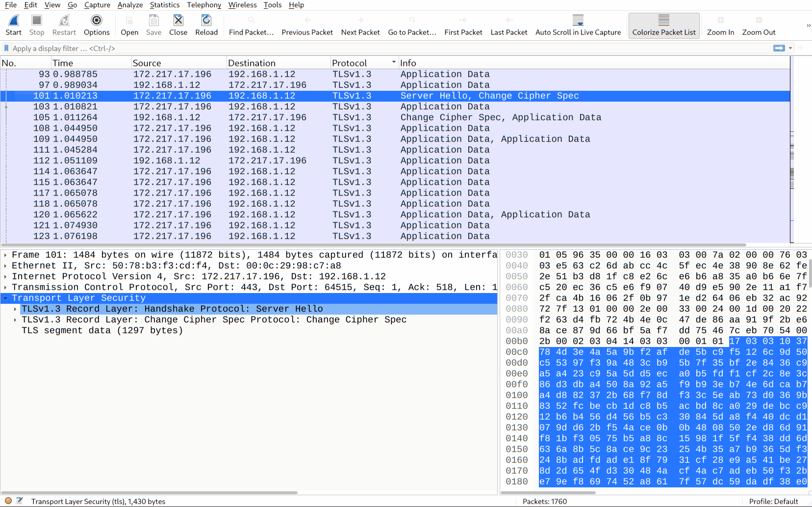
Task: Open the Help menu
Action: point(296,5)
